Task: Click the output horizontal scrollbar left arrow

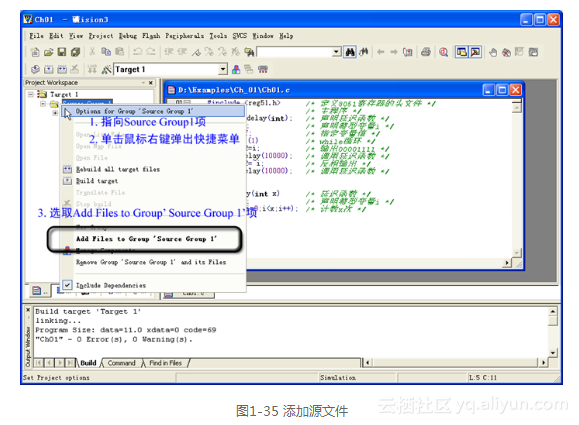Action: 367,363
